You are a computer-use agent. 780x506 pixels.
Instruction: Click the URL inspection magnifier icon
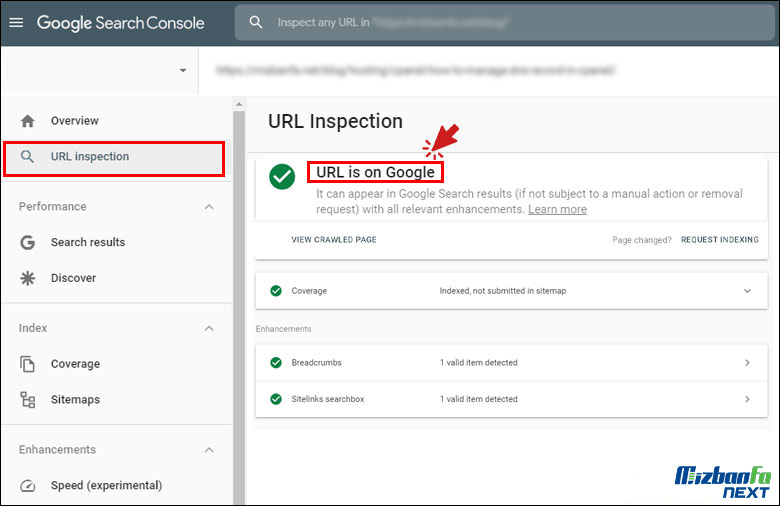(x=27, y=157)
